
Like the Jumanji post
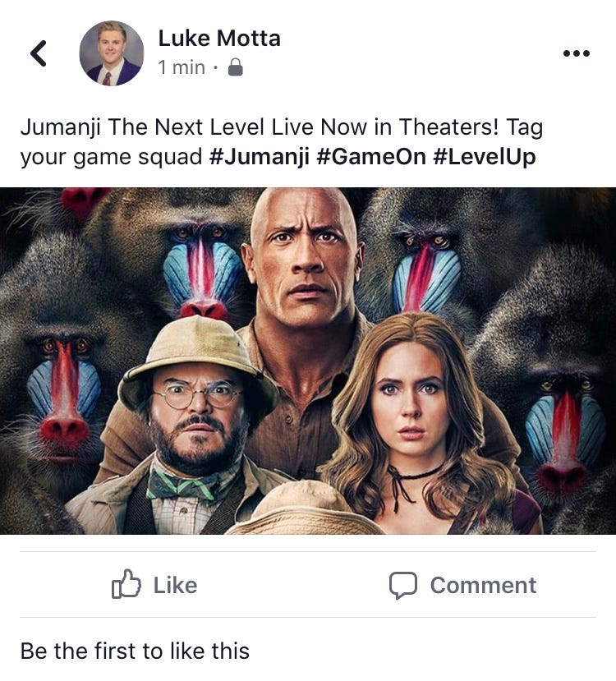[x=158, y=585]
